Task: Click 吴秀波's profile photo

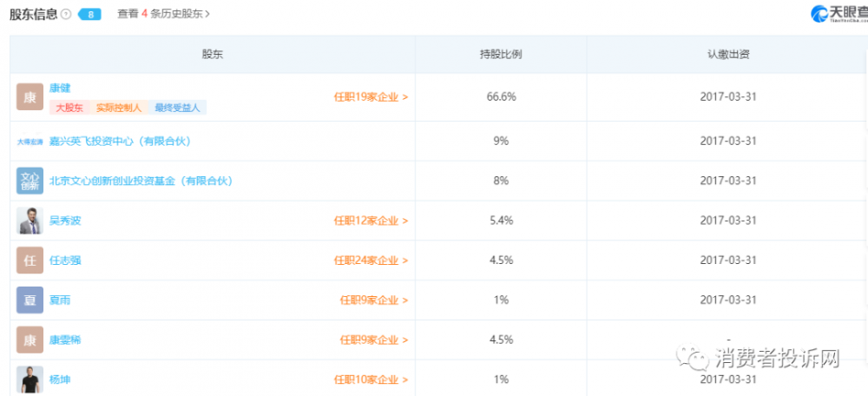Action: (30, 221)
